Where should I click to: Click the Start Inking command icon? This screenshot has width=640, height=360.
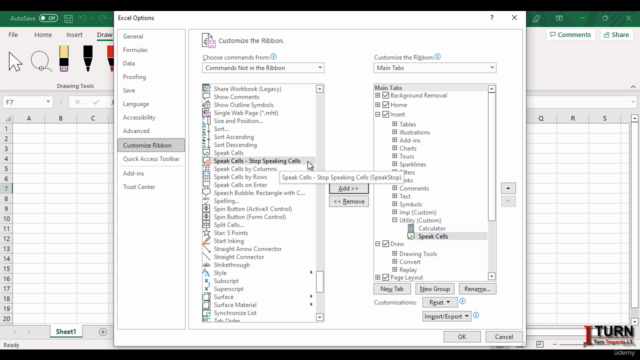tap(207, 241)
